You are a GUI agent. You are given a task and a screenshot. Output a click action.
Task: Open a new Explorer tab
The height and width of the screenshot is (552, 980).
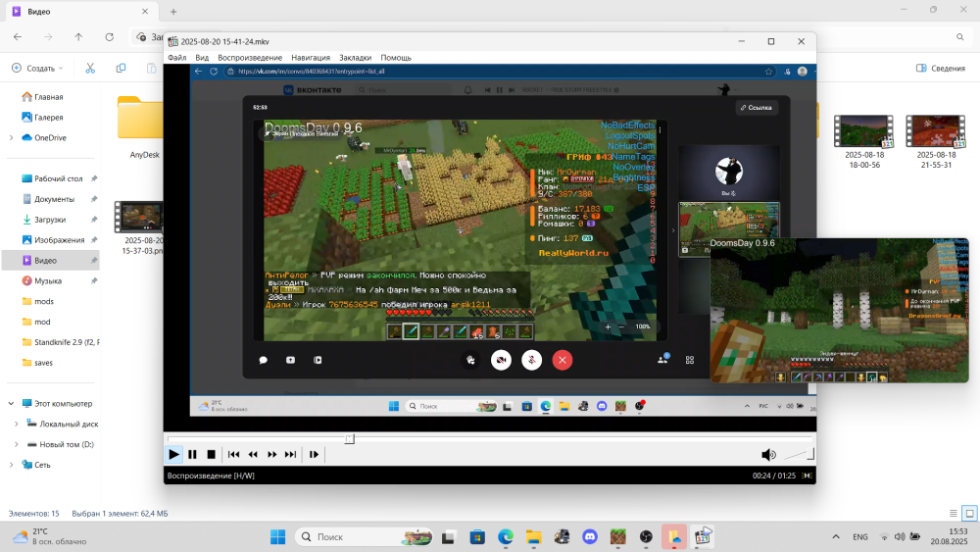173,11
